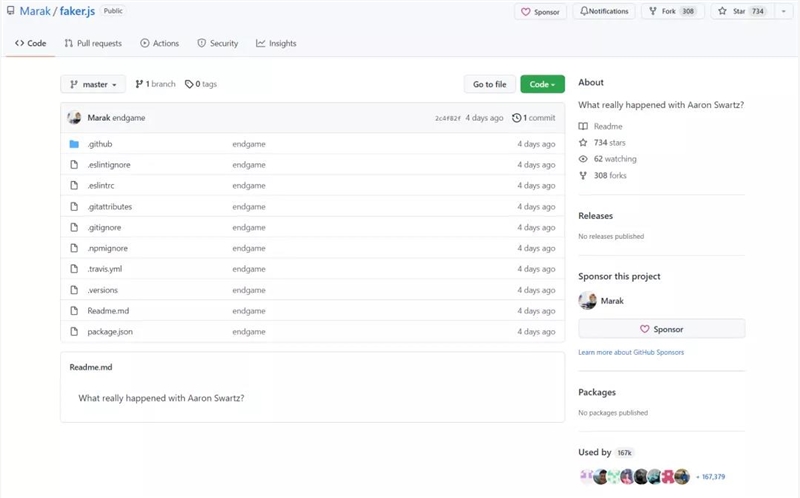The height and width of the screenshot is (498, 800).
Task: Select the Actions tab
Action: tap(160, 43)
